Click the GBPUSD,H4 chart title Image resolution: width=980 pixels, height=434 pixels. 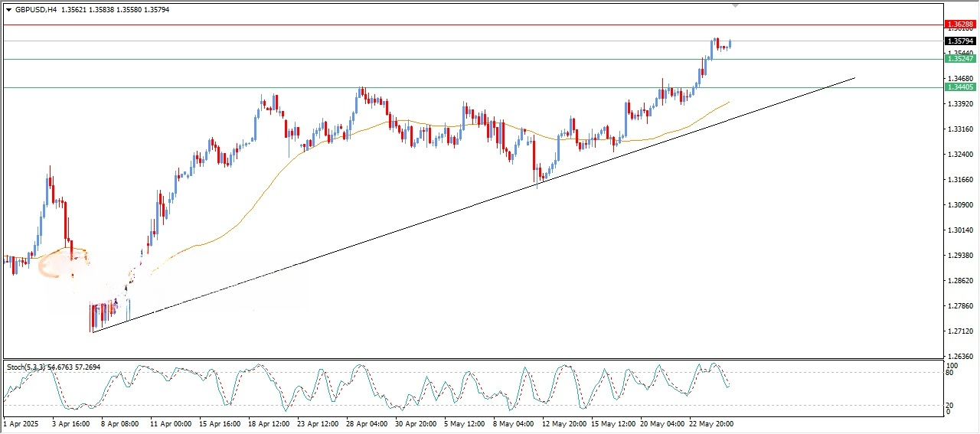pyautogui.click(x=35, y=10)
